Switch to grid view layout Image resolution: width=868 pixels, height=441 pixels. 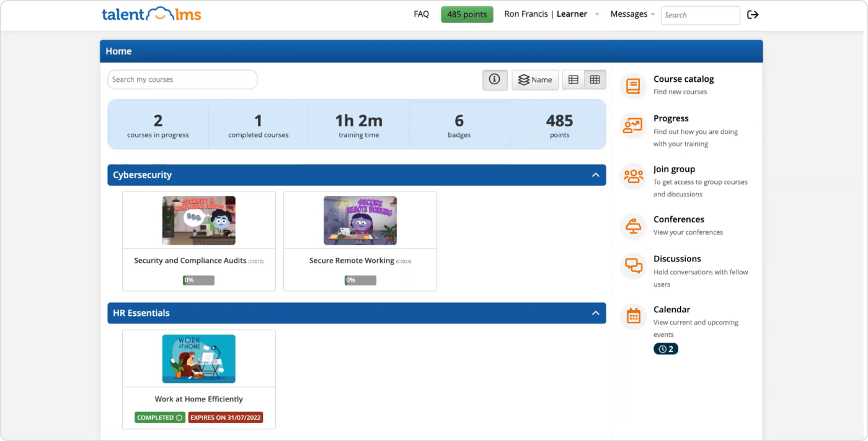pyautogui.click(x=595, y=79)
